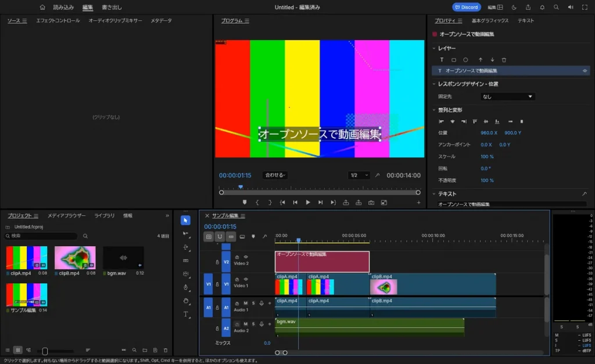Image resolution: width=595 pixels, height=364 pixels.
Task: Toggle visibility eye of Video 1 track
Action: [x=246, y=279]
